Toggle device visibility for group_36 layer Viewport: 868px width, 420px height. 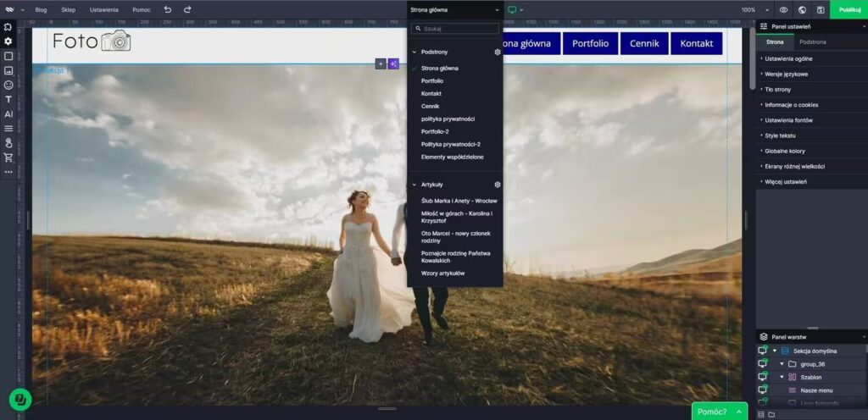point(763,363)
